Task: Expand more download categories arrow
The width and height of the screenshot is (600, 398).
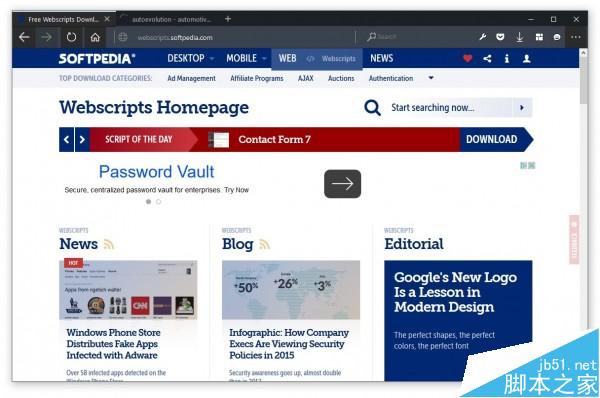Action: tap(431, 78)
